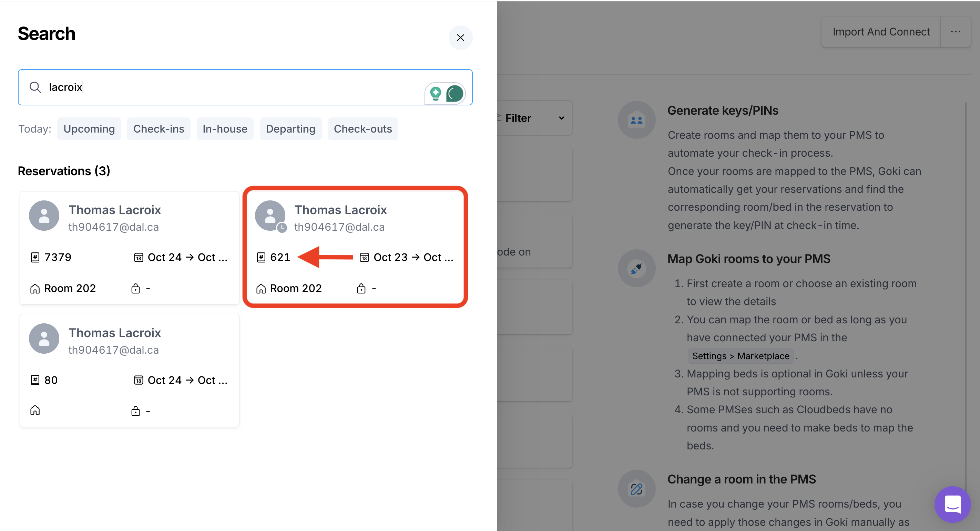Click the green lightbulb extension icon
980x531 pixels.
pyautogui.click(x=435, y=93)
